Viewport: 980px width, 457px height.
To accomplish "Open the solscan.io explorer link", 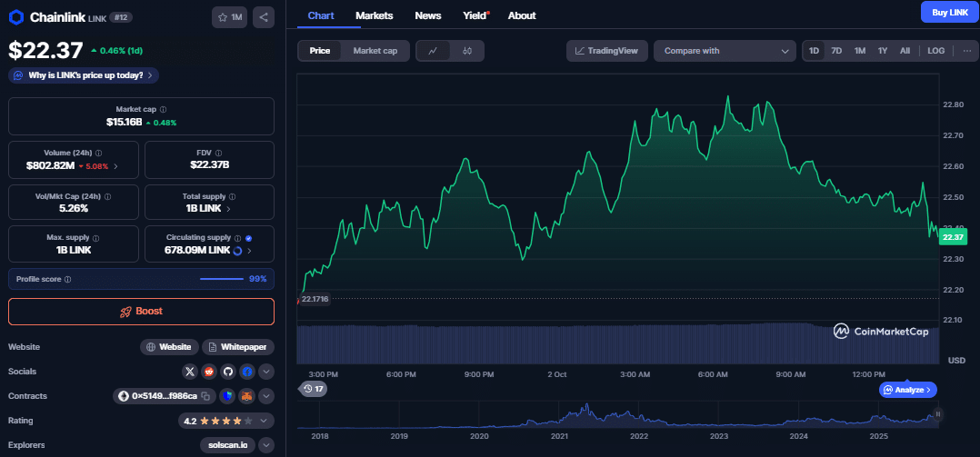I will click(227, 445).
